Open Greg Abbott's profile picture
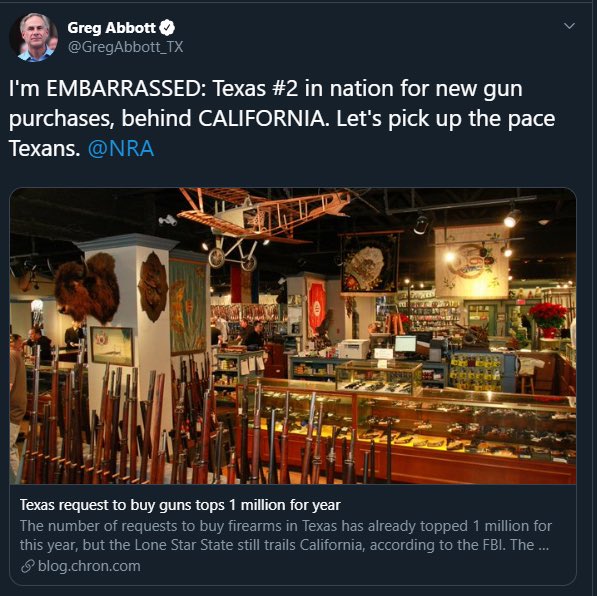 pyautogui.click(x=34, y=37)
